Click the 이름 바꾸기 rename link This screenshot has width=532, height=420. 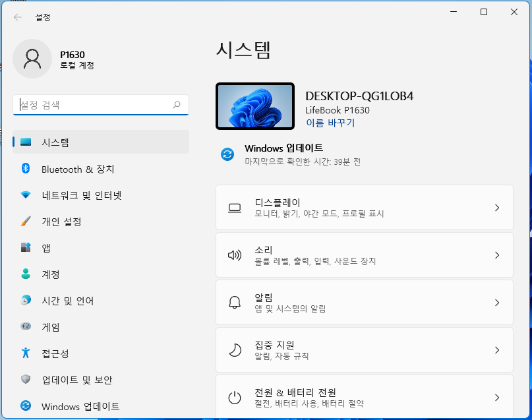click(x=330, y=123)
